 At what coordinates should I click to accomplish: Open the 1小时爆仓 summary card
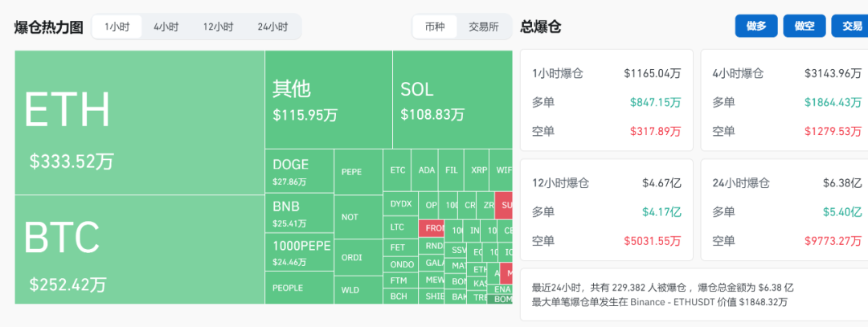(607, 100)
